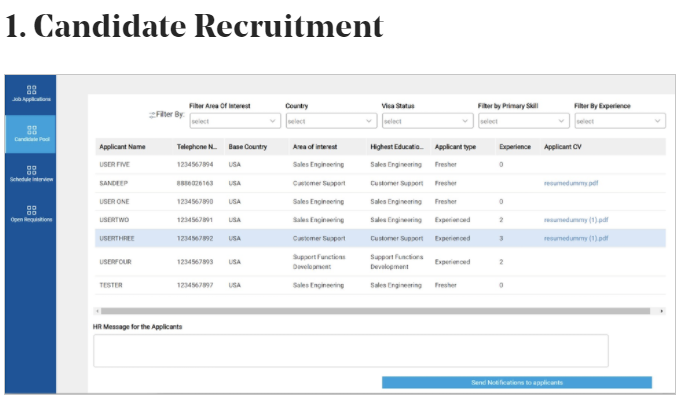Click TESTER's Sales Engineering highest education cell
Viewport: 679px width, 399px height.
(396, 285)
